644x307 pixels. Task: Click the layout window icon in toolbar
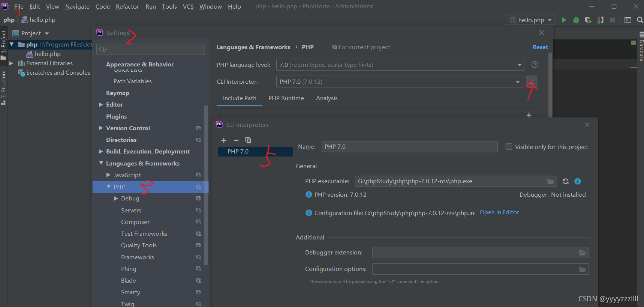[628, 20]
